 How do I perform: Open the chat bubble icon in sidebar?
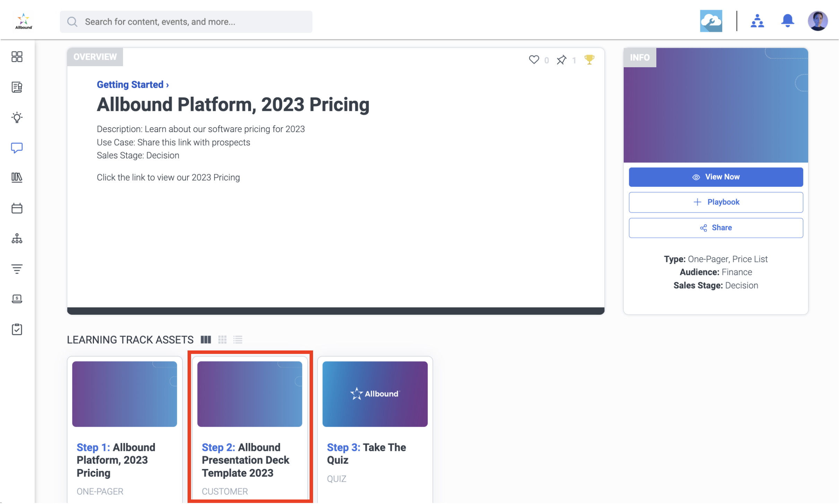[17, 148]
